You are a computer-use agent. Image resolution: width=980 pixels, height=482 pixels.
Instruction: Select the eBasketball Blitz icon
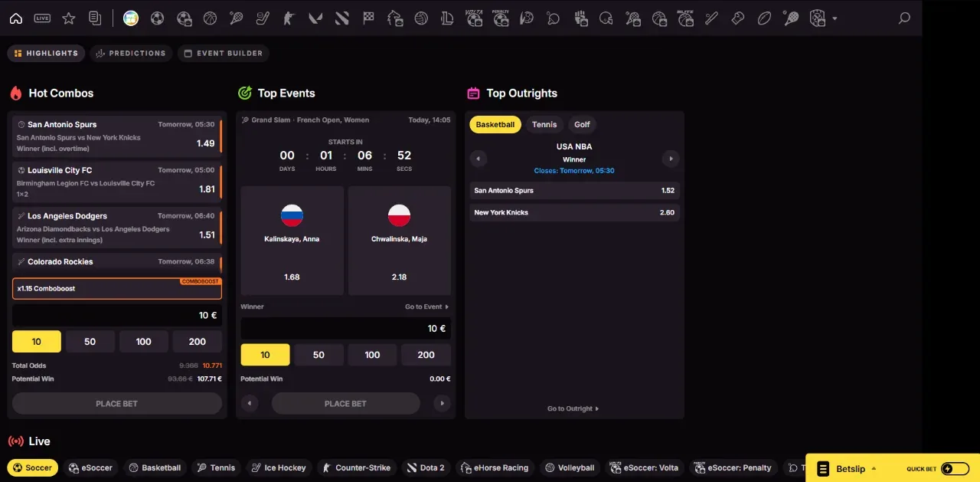pyautogui.click(x=685, y=18)
